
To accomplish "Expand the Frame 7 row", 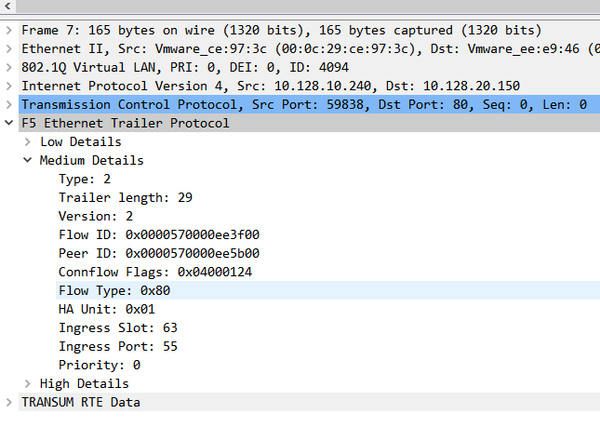I will (10, 30).
